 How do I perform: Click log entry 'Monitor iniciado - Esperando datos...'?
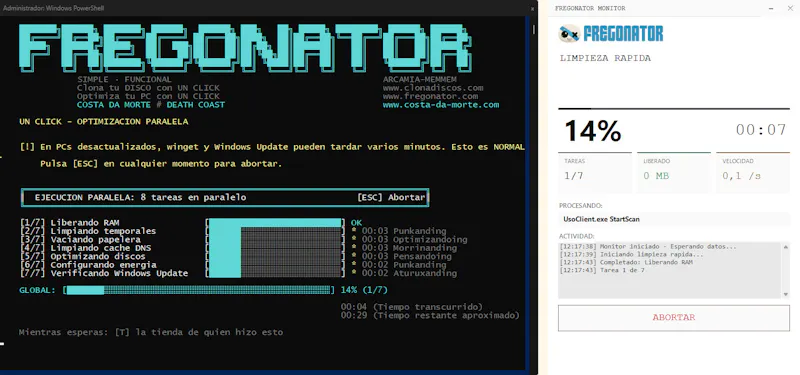click(648, 246)
